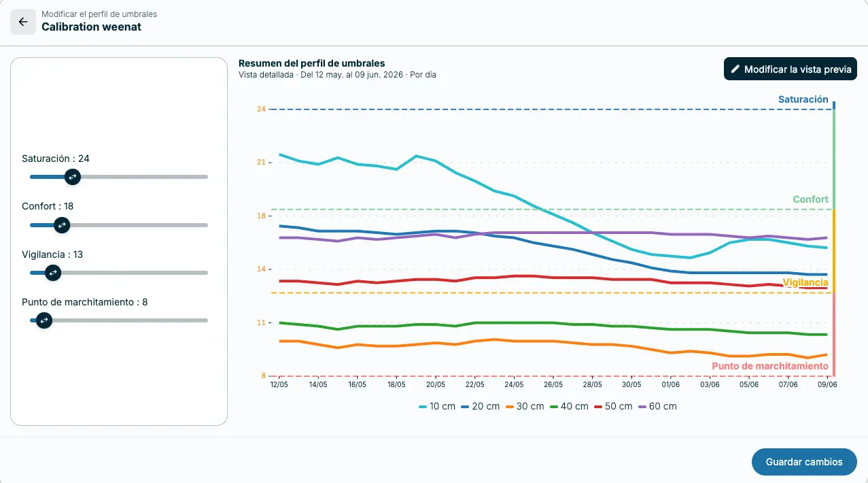Toggle the 10 cm legend series
This screenshot has width=868, height=483.
[436, 406]
